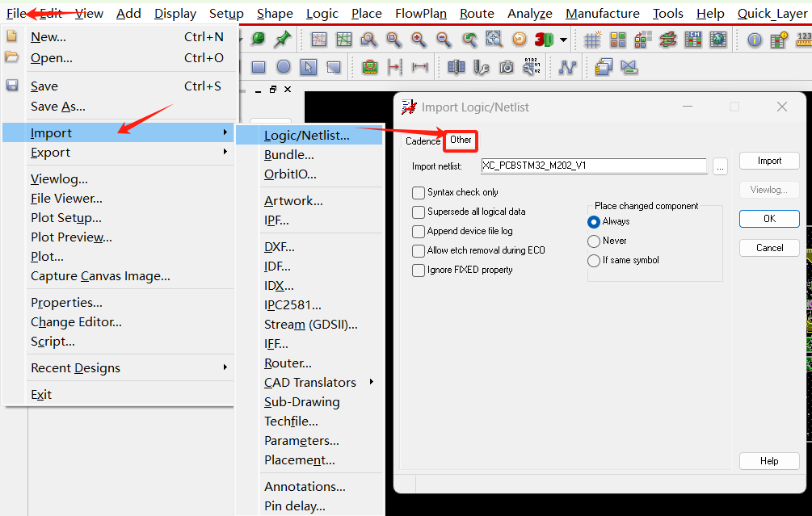The width and height of the screenshot is (812, 516).
Task: Switch to the Cadence tab
Action: pyautogui.click(x=423, y=141)
